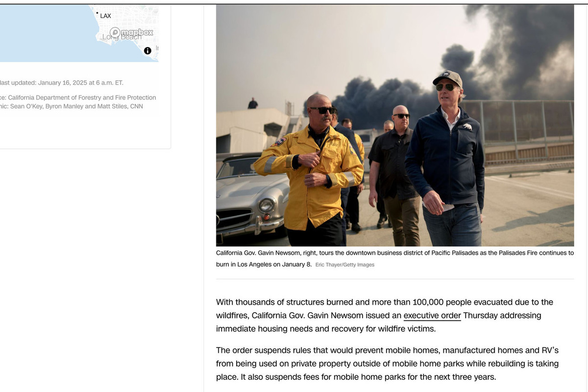This screenshot has width=588, height=392.
Task: Open the "executive order" hyperlink
Action: click(x=432, y=316)
